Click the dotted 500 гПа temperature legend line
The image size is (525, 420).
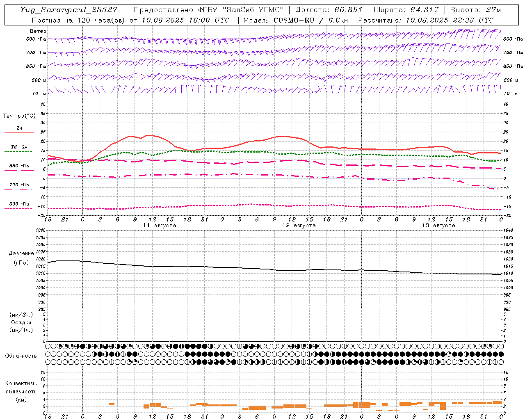[x=18, y=208]
